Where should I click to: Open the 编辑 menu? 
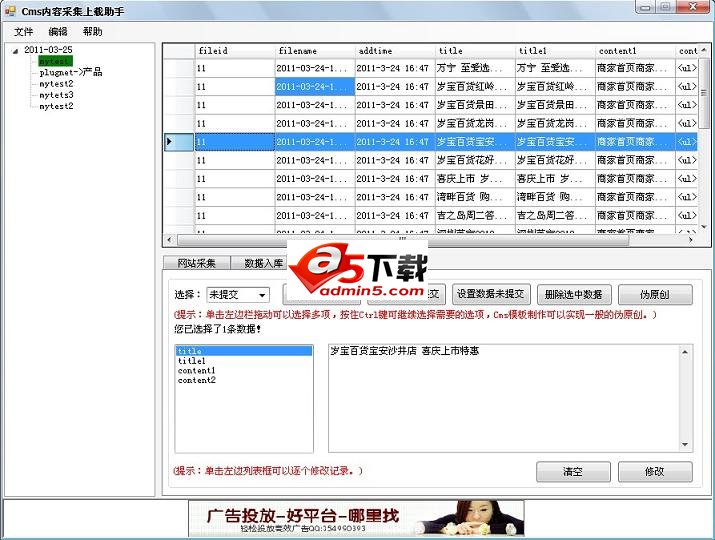tap(58, 31)
